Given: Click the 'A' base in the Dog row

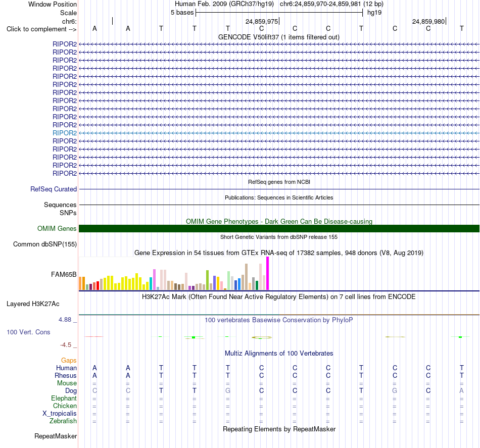Looking at the screenshot, I should (x=462, y=391).
